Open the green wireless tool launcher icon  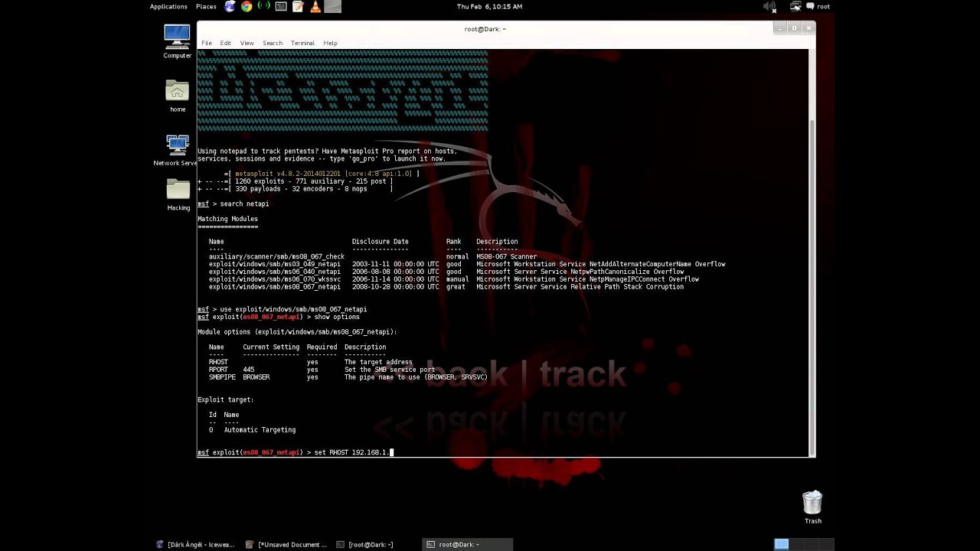(x=264, y=6)
